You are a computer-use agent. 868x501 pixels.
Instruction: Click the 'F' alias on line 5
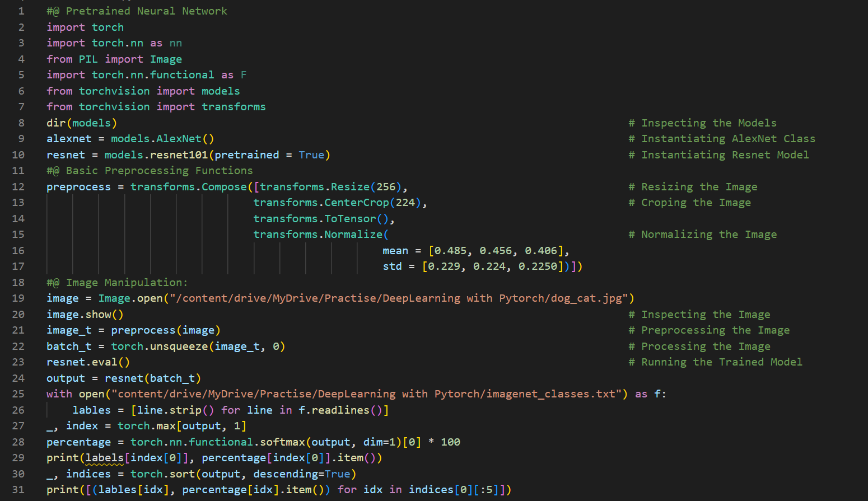[x=244, y=75]
